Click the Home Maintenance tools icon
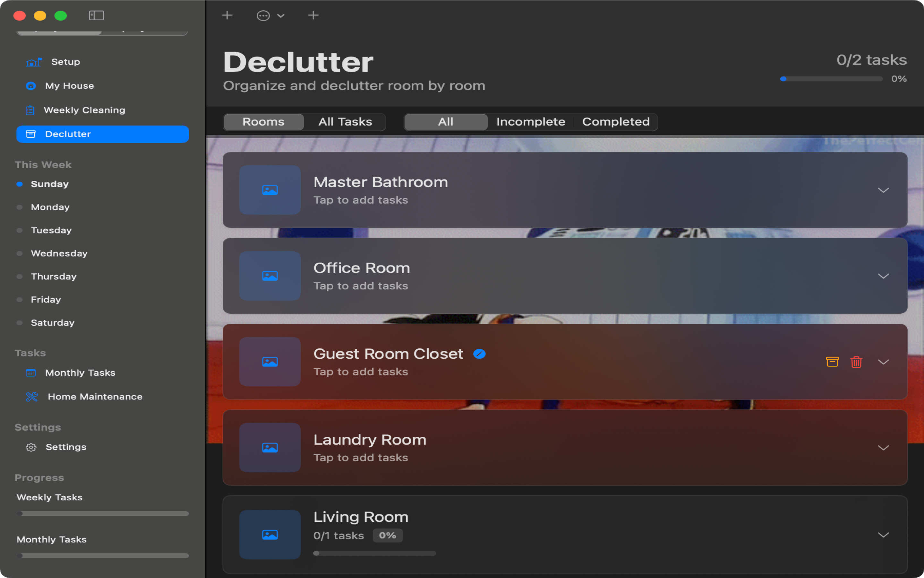Screen dimensions: 924x578 tap(32, 397)
